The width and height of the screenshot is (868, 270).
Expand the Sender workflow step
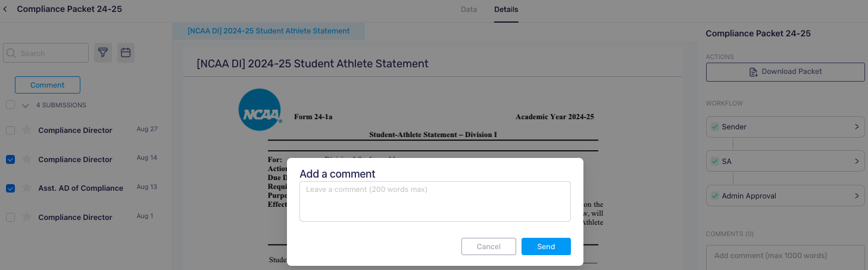pos(856,127)
